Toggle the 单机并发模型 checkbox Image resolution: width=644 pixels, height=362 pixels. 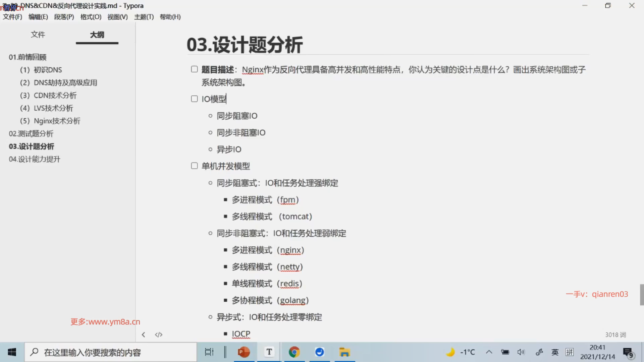pyautogui.click(x=194, y=166)
